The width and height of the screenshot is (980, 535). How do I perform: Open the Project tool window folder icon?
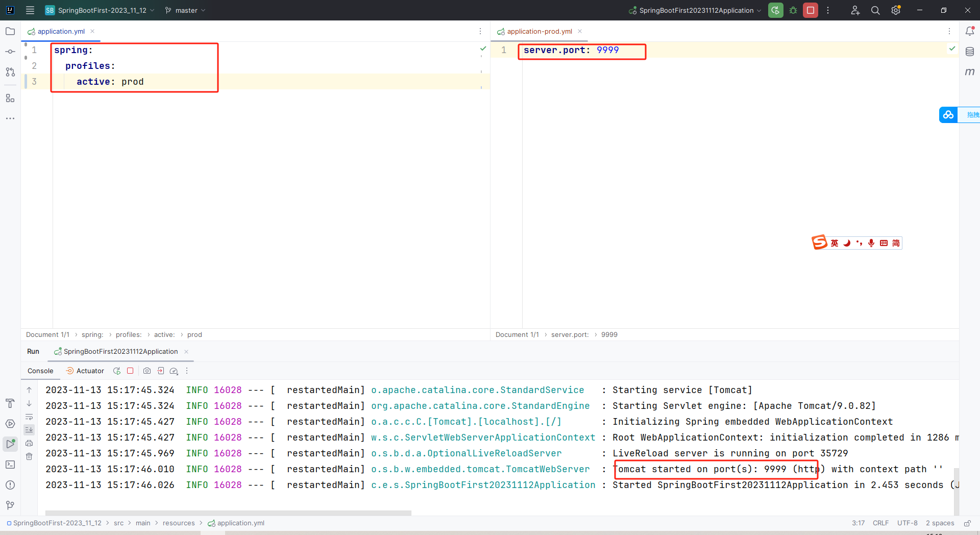pyautogui.click(x=10, y=31)
